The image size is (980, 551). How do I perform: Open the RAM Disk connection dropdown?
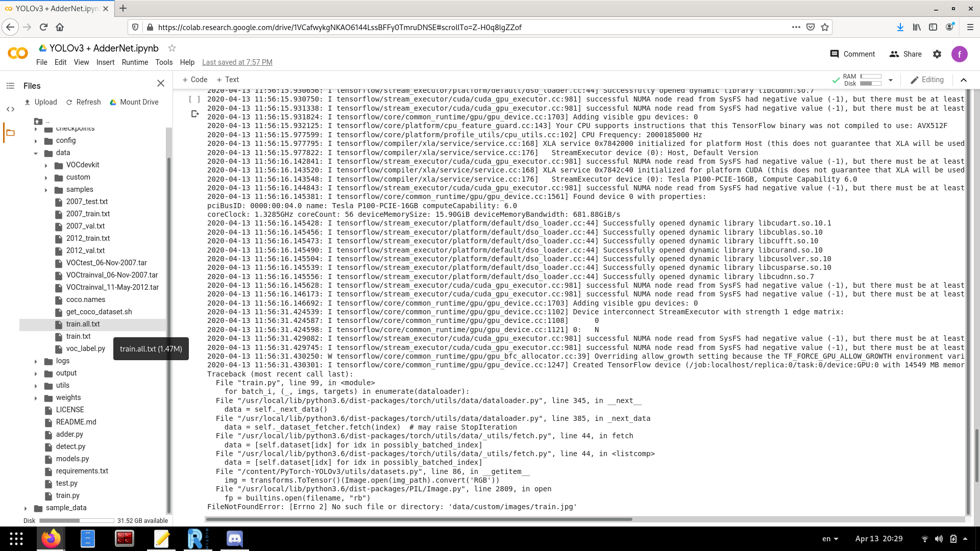click(891, 80)
